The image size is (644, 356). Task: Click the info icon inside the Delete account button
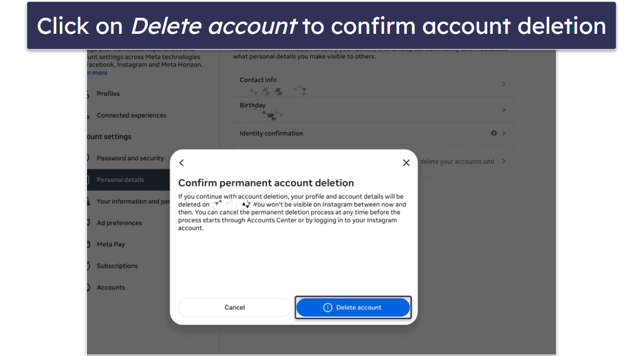pyautogui.click(x=328, y=307)
